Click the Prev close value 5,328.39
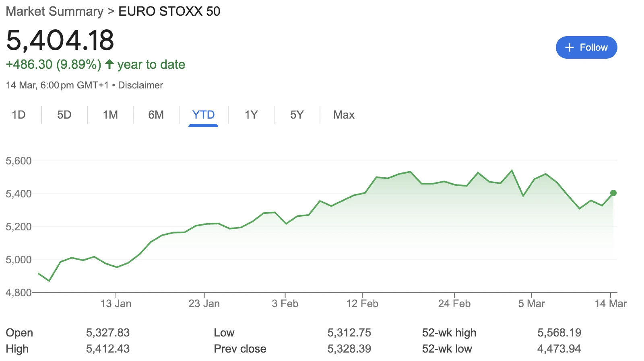Screen dimensions: 644x361 tap(349, 349)
